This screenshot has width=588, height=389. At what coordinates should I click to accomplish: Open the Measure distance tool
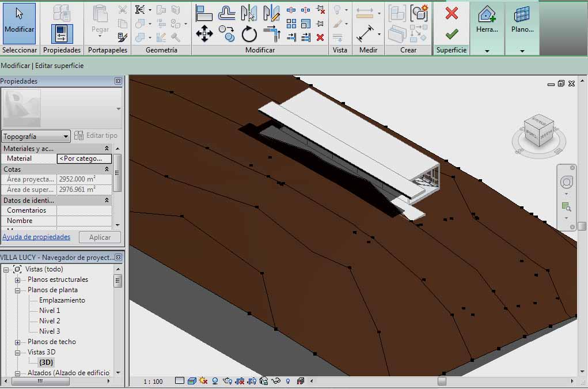[365, 13]
